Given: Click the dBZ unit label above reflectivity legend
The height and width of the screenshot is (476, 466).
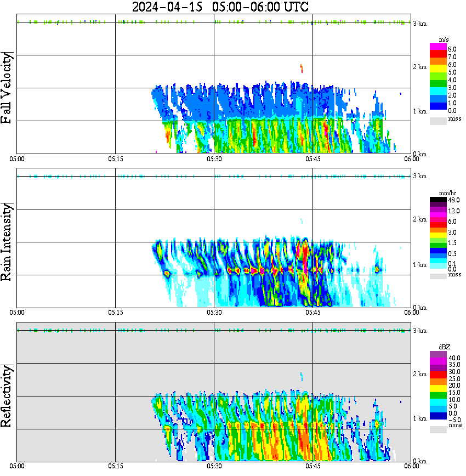Looking at the screenshot, I should [x=445, y=347].
